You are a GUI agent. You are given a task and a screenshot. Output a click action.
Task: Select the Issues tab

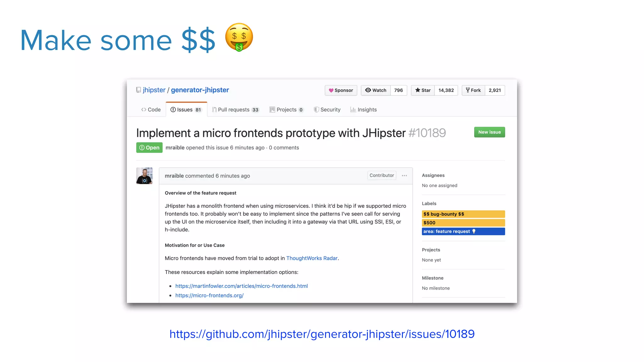(x=186, y=110)
